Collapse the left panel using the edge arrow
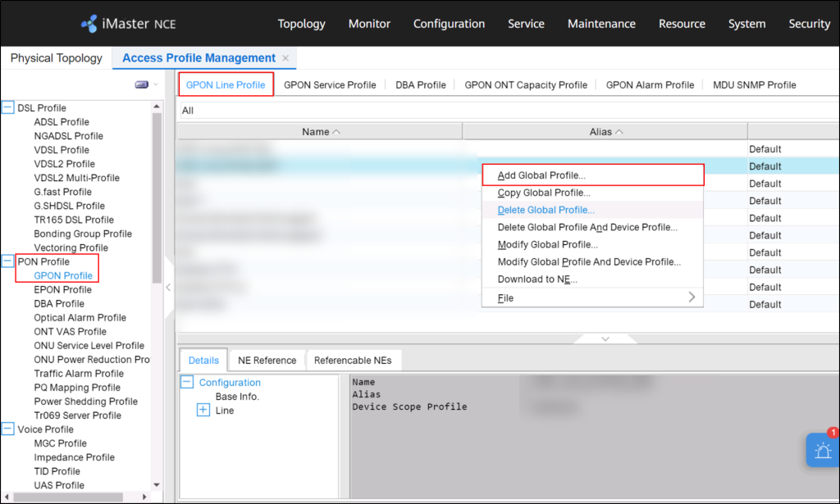The image size is (840, 504). (x=168, y=288)
